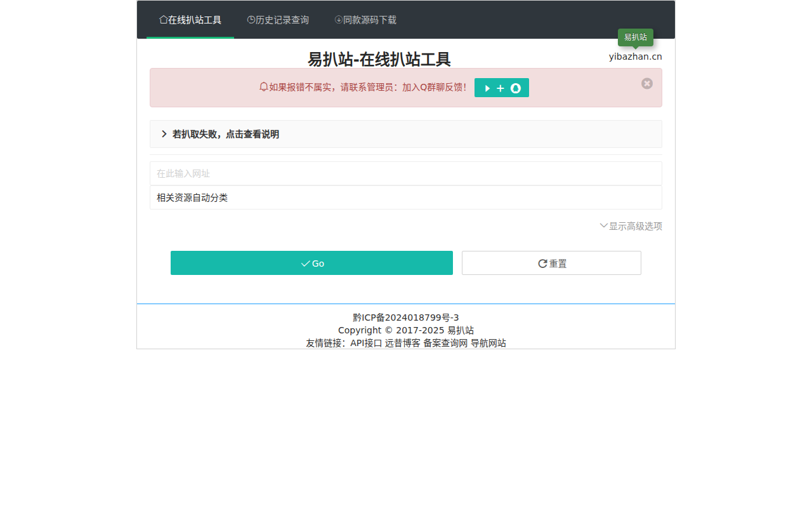Click the 易扒站-在线扒站工具 heading
Viewport: 812px width, 508px height.
(379, 59)
